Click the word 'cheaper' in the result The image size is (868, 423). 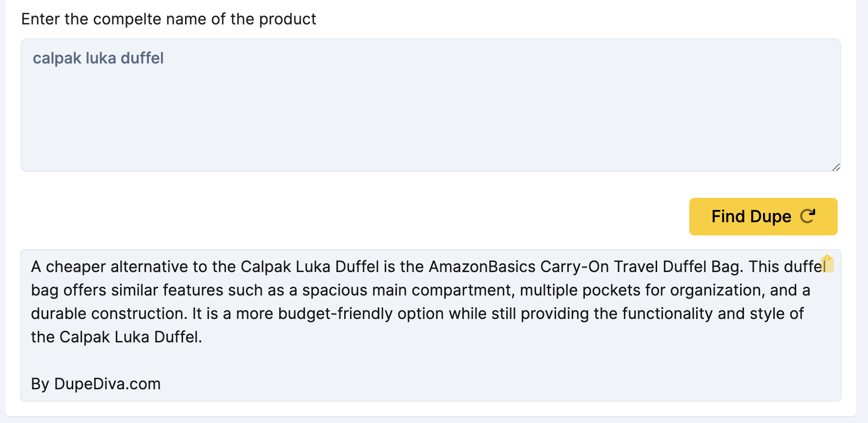(x=76, y=267)
